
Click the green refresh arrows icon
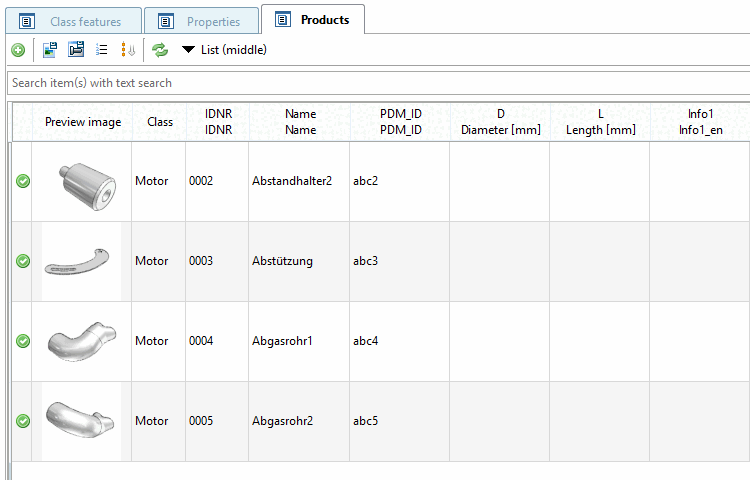point(160,50)
